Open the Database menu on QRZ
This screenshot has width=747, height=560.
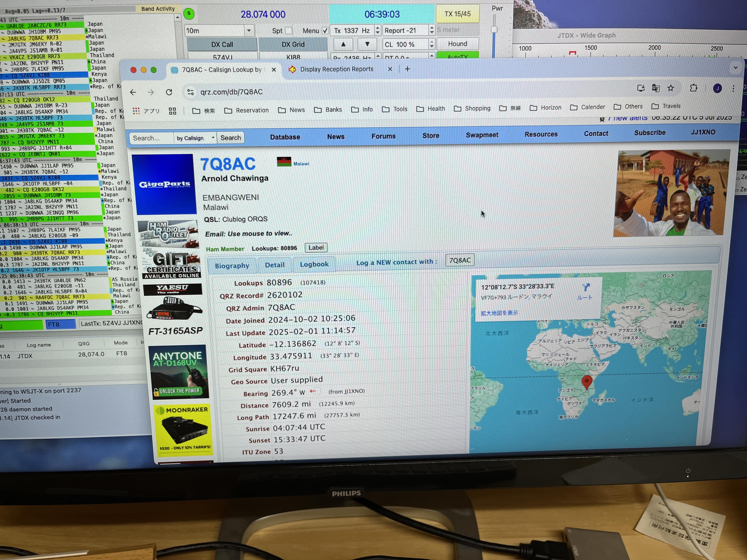coord(285,137)
